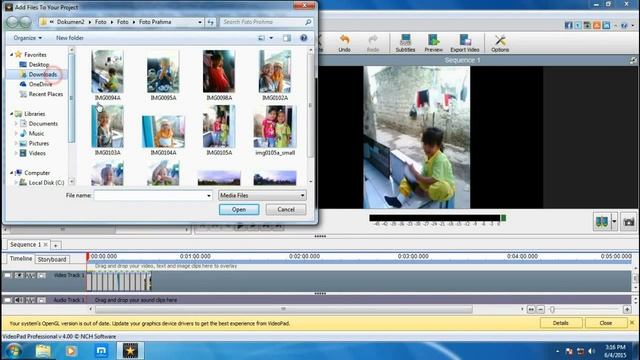Toggle Audio Track 1 fourth control box
The image size is (640, 360).
tap(42, 300)
